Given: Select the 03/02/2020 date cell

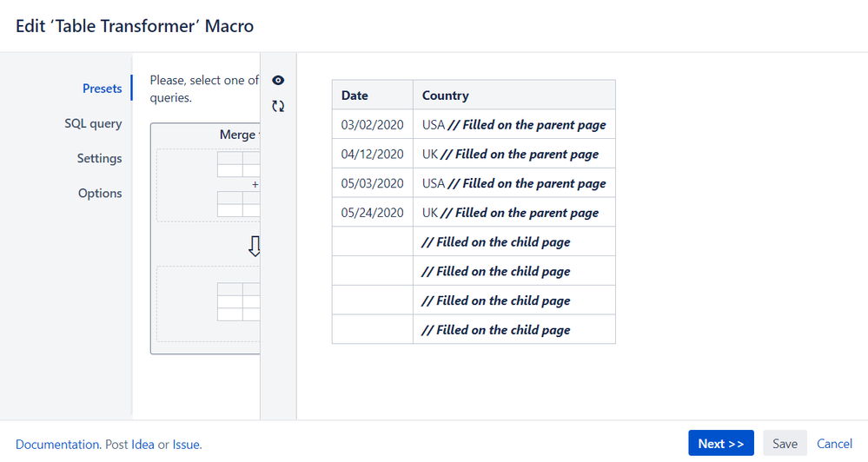Looking at the screenshot, I should (x=373, y=124).
